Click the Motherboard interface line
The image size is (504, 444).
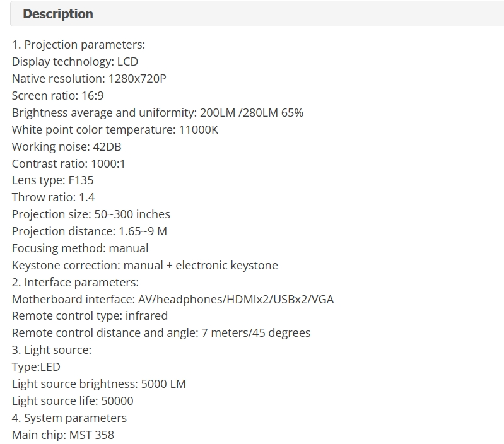click(x=173, y=300)
